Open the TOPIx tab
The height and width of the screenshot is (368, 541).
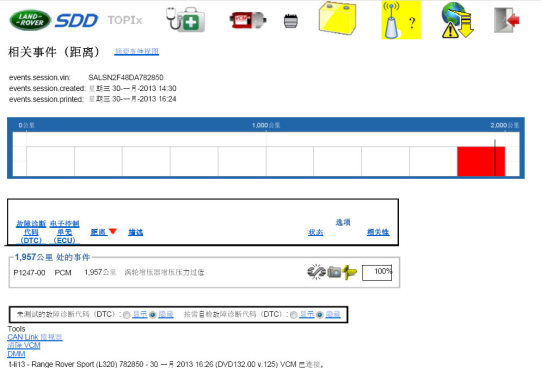(125, 20)
